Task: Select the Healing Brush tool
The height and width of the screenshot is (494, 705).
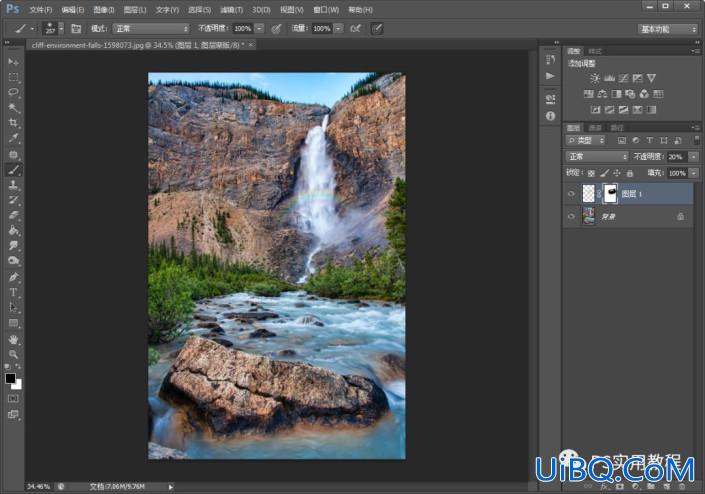Action: [13, 155]
